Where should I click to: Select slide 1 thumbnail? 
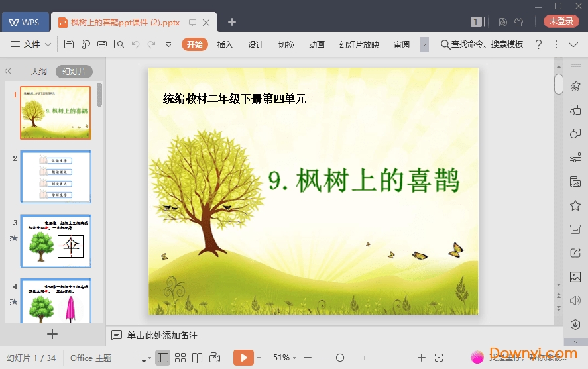pyautogui.click(x=56, y=113)
